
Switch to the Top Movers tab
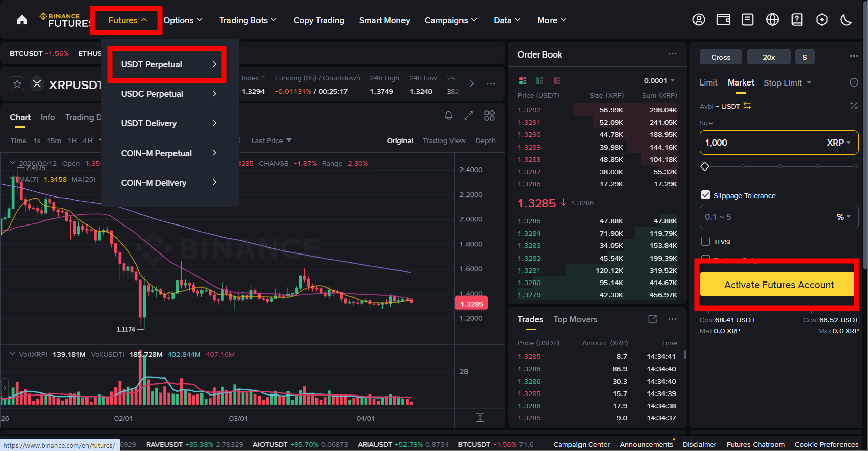(x=575, y=319)
